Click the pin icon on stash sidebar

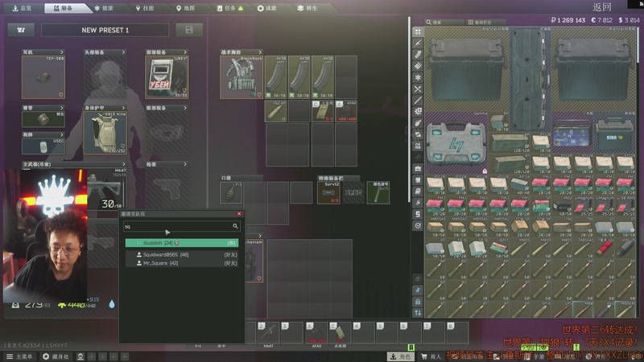point(418,290)
